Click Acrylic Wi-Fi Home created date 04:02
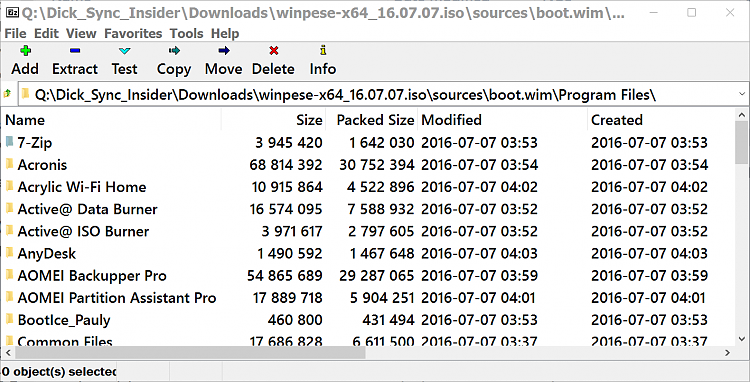This screenshot has width=750, height=382. click(x=649, y=186)
